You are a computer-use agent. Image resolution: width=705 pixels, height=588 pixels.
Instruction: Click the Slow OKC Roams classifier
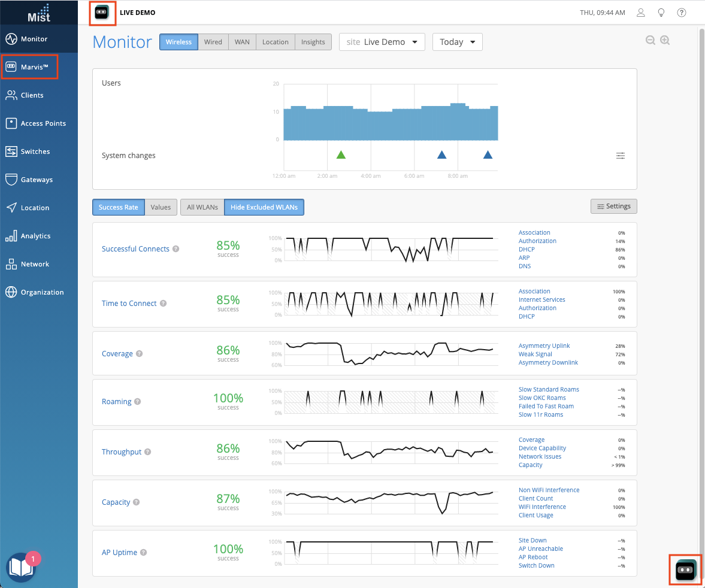point(542,398)
